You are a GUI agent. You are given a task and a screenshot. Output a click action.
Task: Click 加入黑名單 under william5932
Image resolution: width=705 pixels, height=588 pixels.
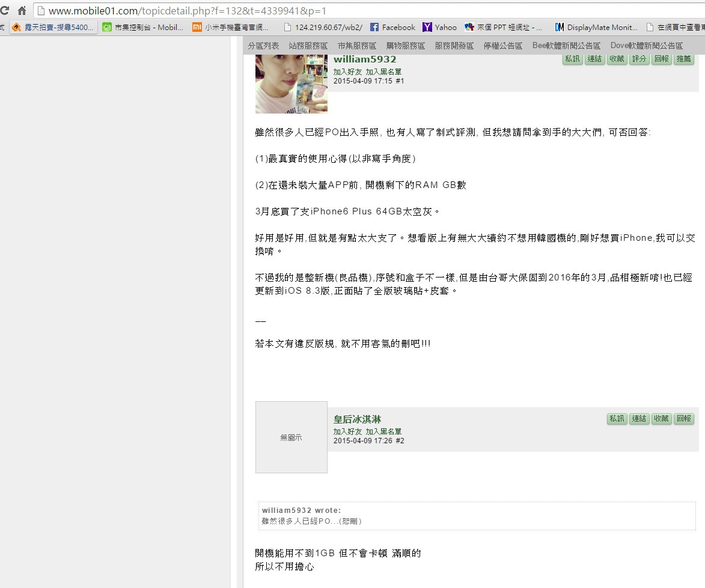383,72
